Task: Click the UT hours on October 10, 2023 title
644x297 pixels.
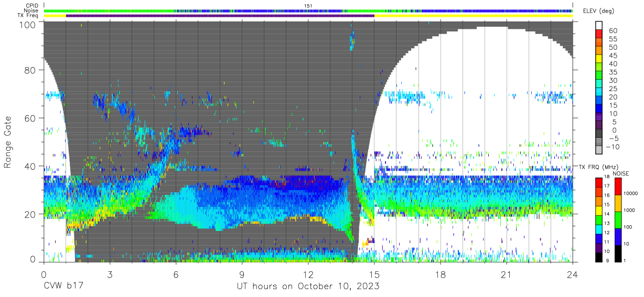Action: coord(308,287)
